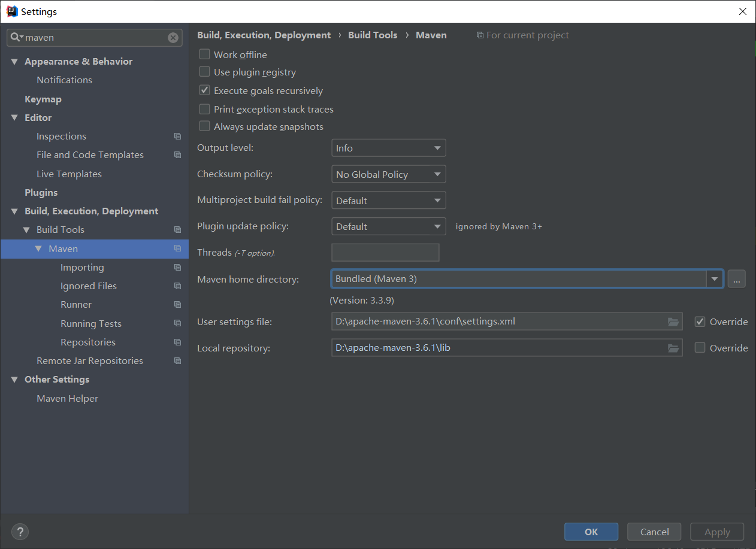Image resolution: width=756 pixels, height=549 pixels.
Task: Click the For current project icon
Action: point(480,35)
